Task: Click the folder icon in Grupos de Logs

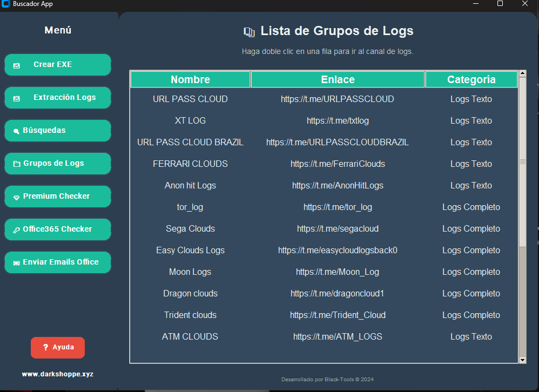Action: [x=17, y=164]
